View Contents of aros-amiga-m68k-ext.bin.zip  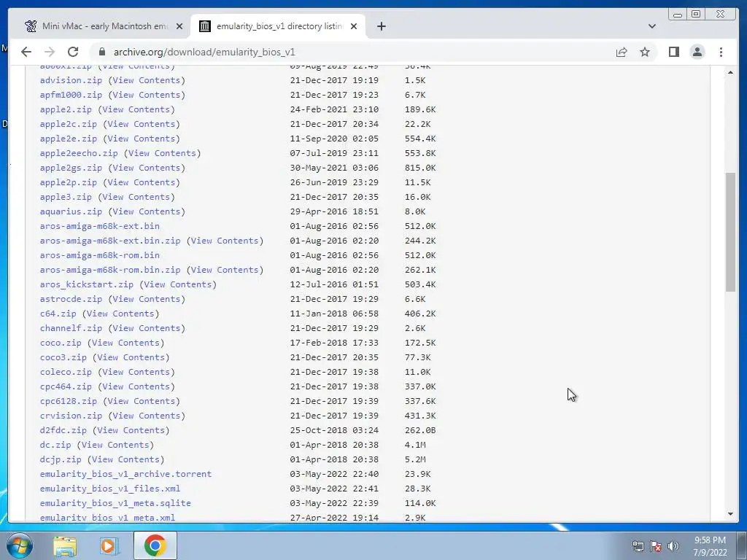[x=225, y=241]
